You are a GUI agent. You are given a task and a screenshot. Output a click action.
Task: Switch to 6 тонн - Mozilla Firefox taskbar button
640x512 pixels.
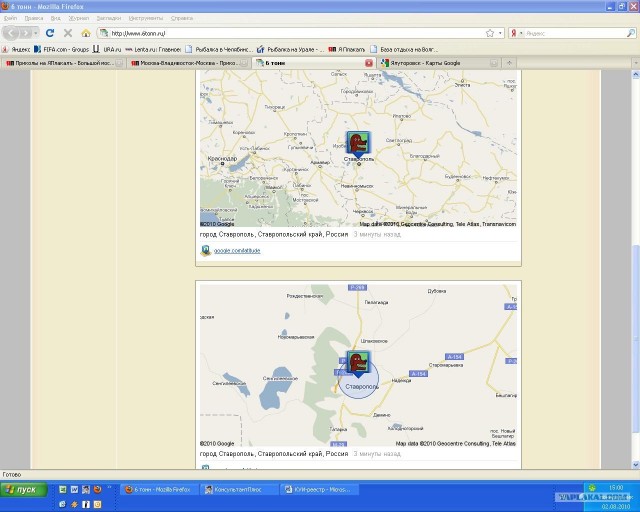159,489
